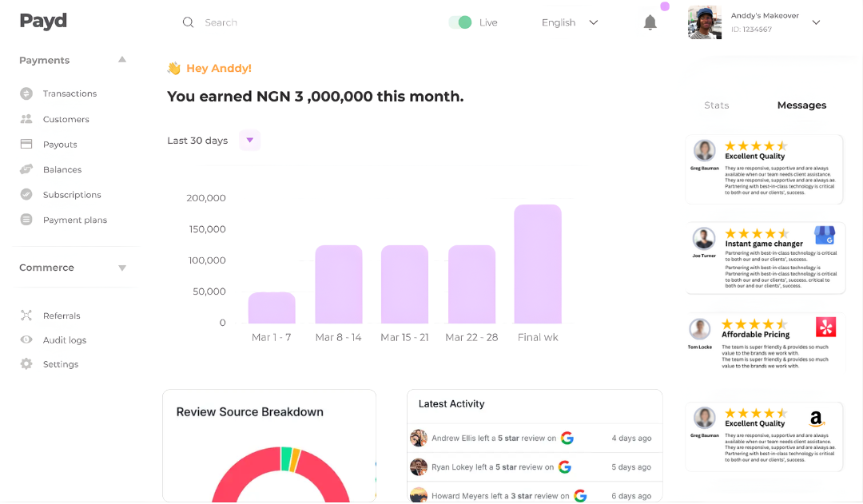Viewport: 863px width, 504px height.
Task: Open the Payment plans link
Action: [x=74, y=220]
